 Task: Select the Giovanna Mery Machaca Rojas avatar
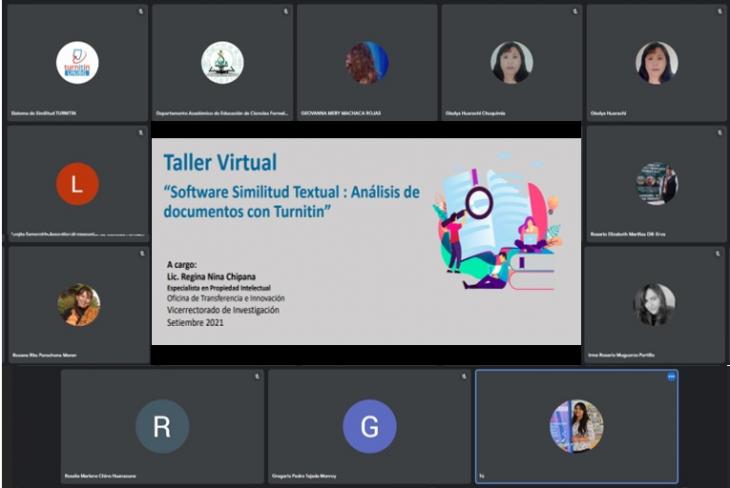tap(367, 62)
